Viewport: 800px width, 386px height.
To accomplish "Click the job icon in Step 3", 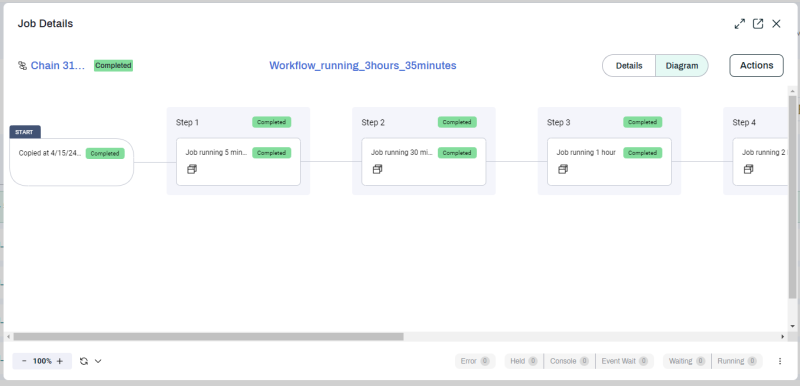I will click(x=563, y=169).
